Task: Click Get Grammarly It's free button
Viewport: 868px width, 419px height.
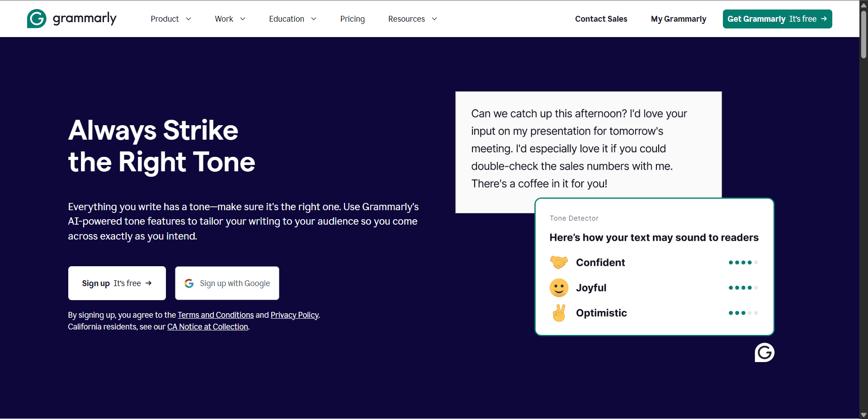Action: point(777,19)
